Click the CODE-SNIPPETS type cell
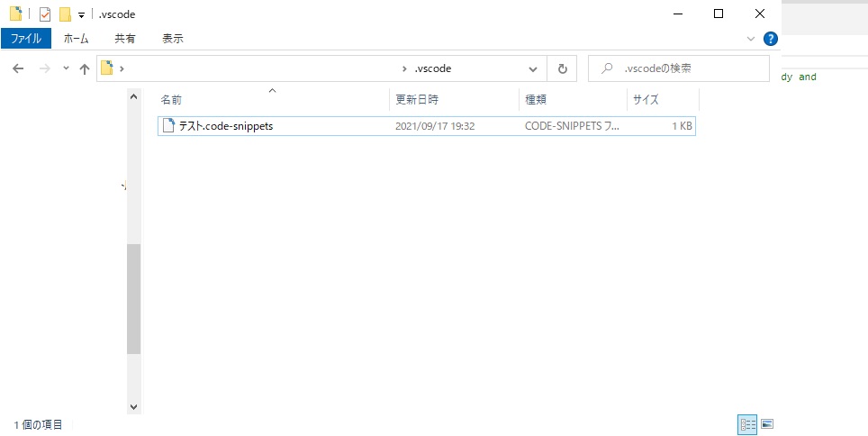868x436 pixels. coord(573,126)
